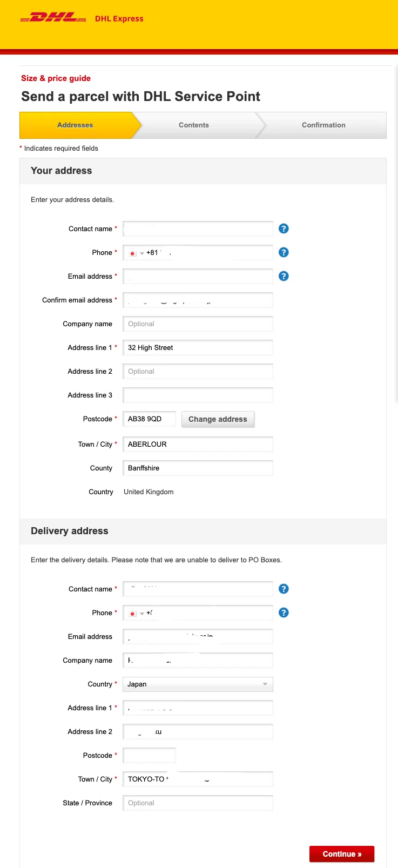
Task: Click the sender Company name field
Action: click(x=198, y=324)
